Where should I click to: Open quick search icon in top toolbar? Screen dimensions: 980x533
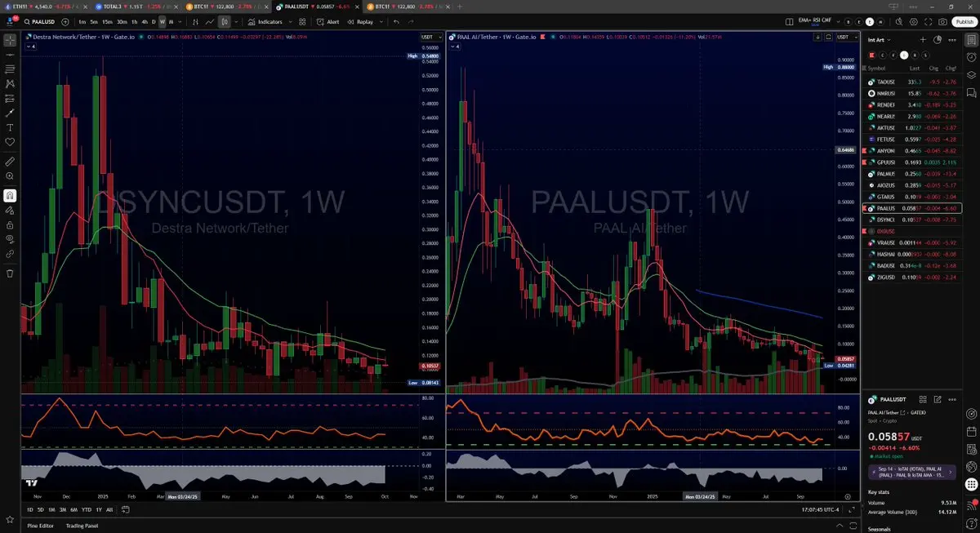(x=899, y=21)
